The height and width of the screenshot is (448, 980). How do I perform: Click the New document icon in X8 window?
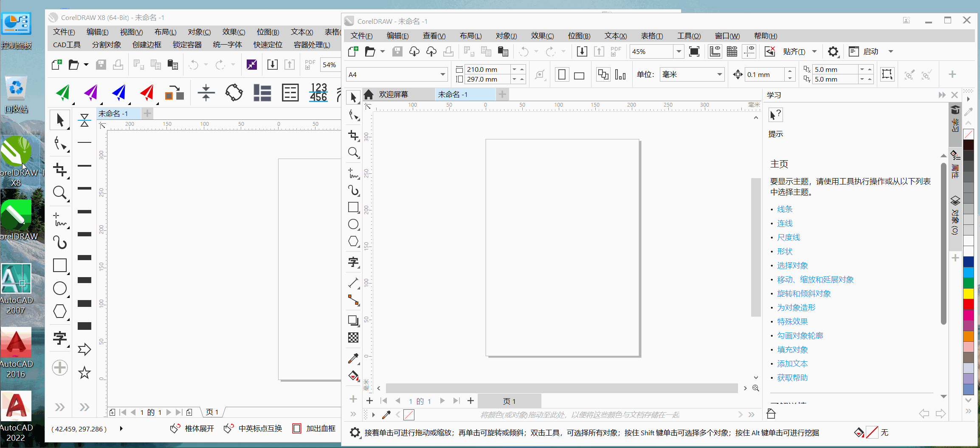click(56, 65)
